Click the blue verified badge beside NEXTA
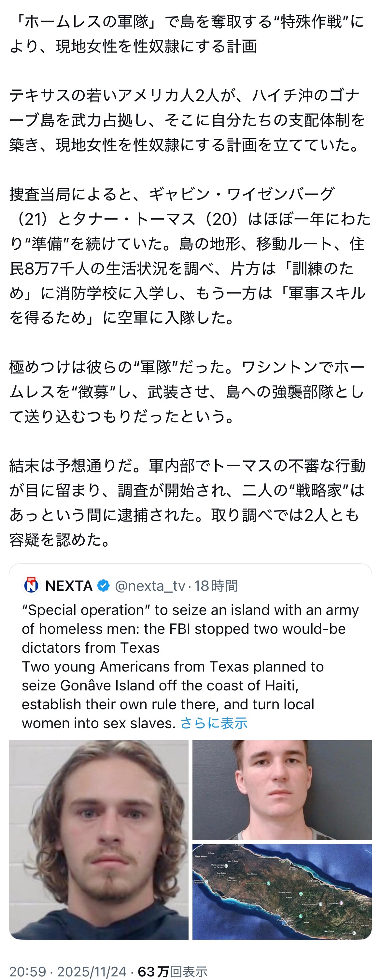This screenshot has width=381, height=980. coord(104,586)
